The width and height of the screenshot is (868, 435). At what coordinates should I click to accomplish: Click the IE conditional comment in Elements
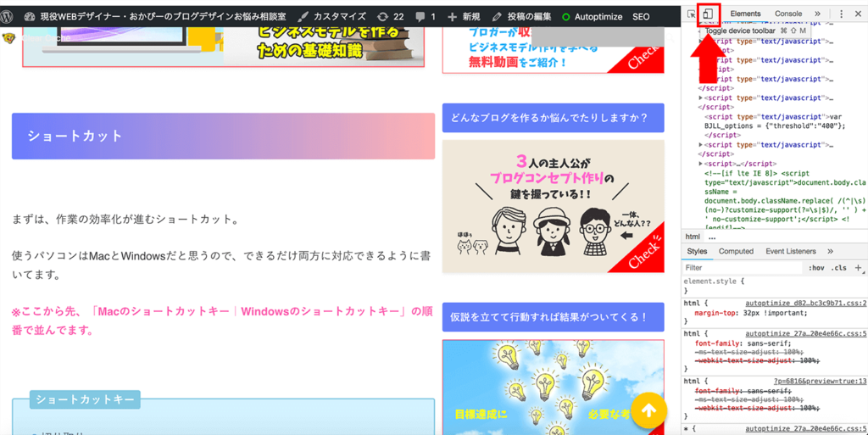(784, 200)
